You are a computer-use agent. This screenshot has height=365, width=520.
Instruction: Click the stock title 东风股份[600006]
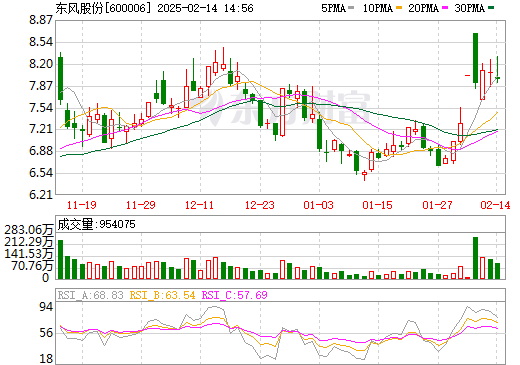coord(103,8)
